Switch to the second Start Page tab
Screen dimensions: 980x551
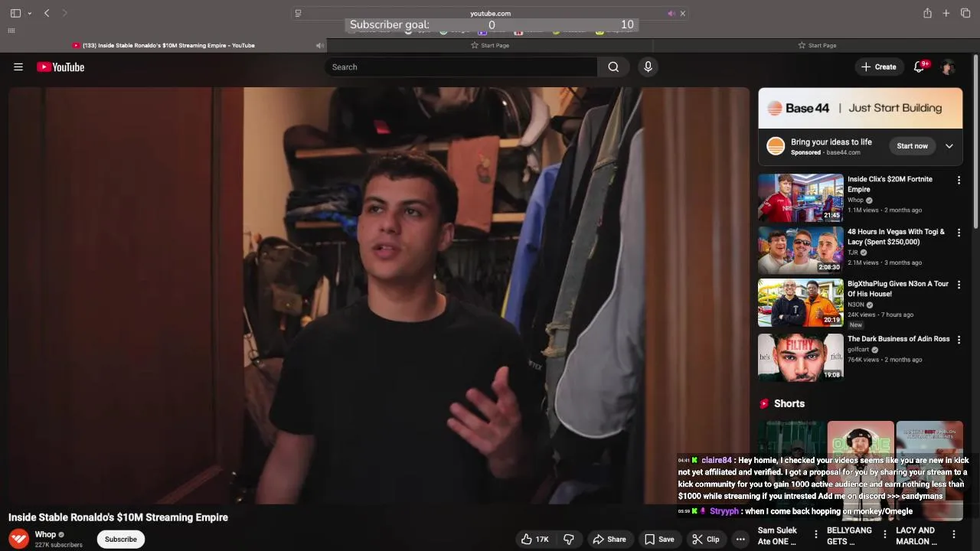tap(817, 45)
